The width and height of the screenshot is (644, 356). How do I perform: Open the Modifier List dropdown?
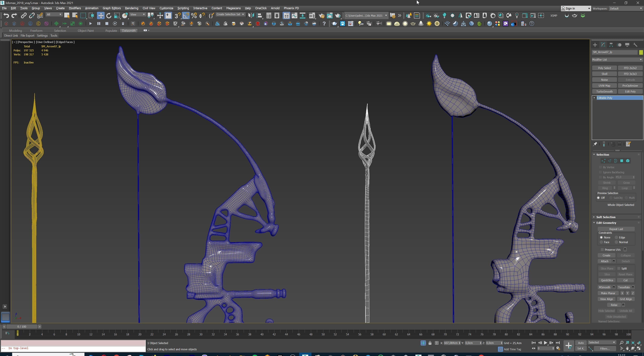coord(617,60)
